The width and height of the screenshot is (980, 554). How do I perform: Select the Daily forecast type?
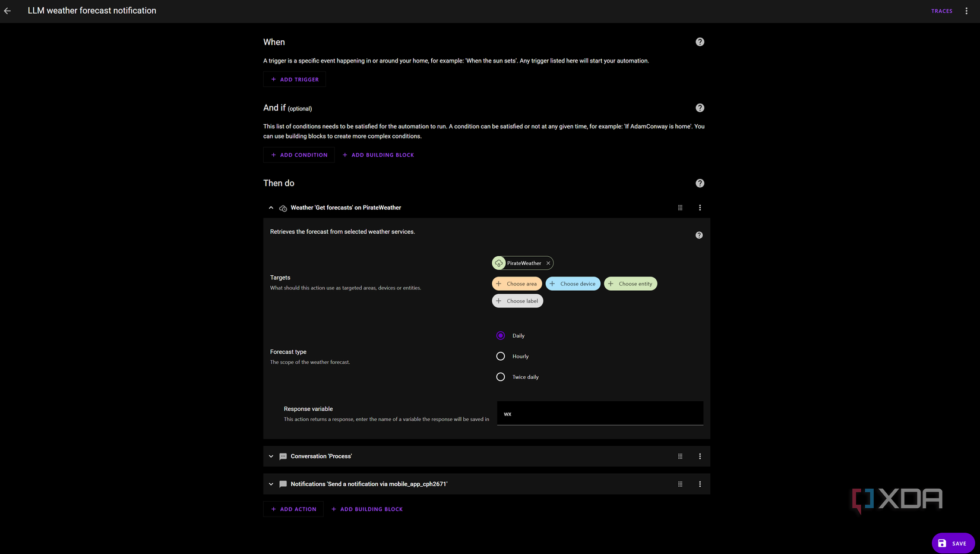pyautogui.click(x=500, y=335)
